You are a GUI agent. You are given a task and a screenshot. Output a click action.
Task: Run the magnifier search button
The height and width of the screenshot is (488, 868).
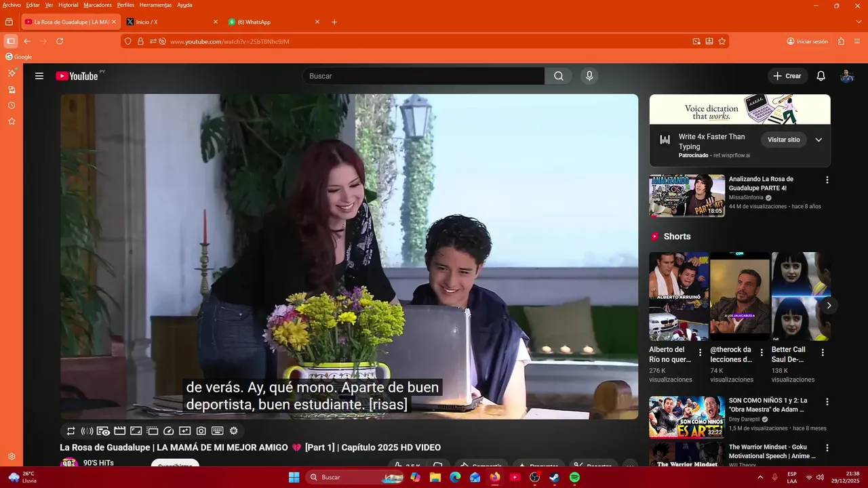(559, 76)
